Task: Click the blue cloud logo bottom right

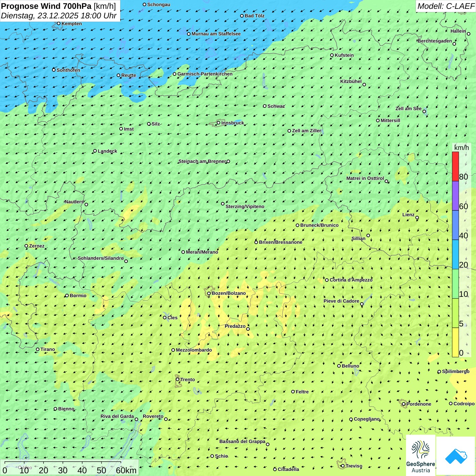Action: (x=456, y=456)
